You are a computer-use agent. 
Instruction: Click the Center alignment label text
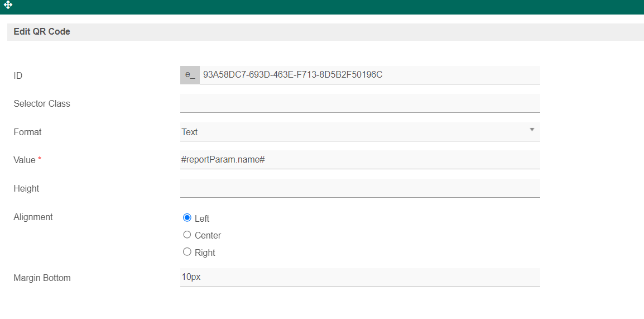pyautogui.click(x=208, y=236)
